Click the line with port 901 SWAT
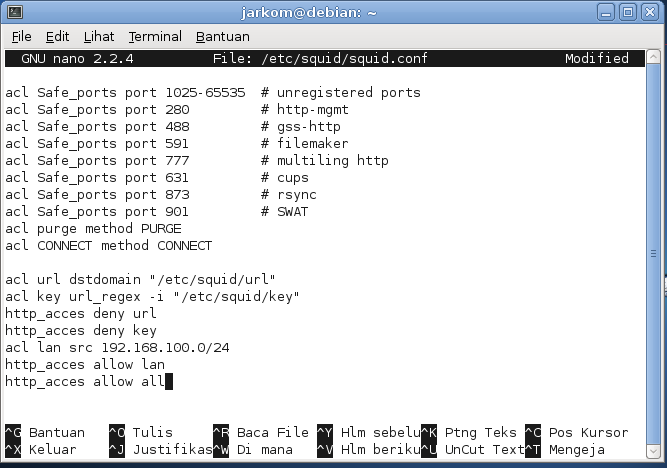This screenshot has height=468, width=667. [157, 212]
